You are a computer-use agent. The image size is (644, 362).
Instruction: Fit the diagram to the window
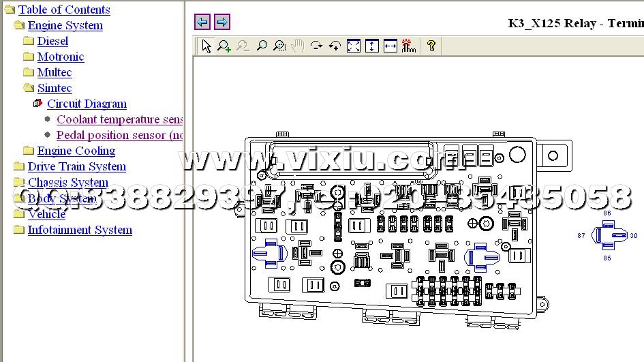point(354,46)
